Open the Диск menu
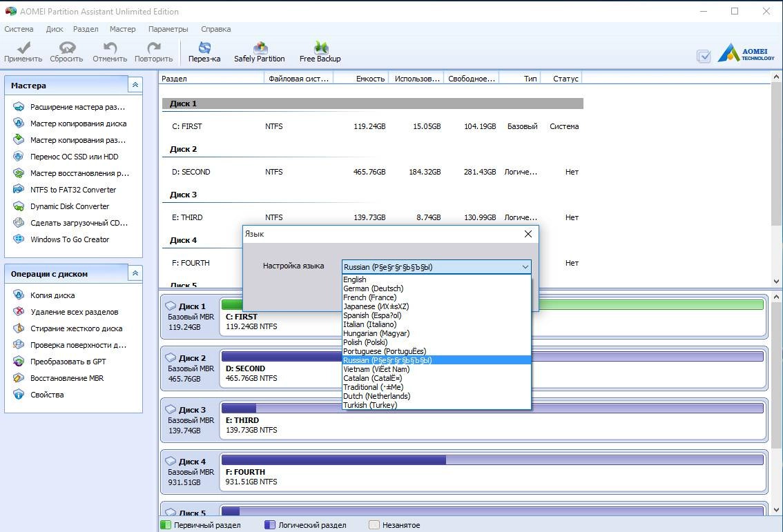783x532 pixels. (55, 29)
